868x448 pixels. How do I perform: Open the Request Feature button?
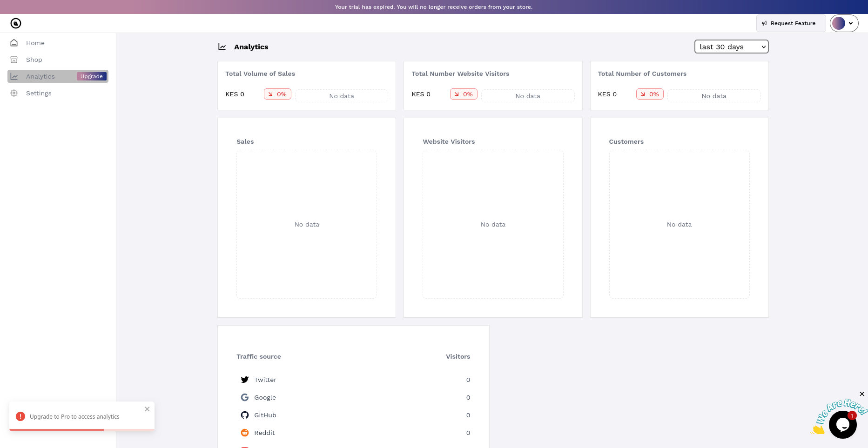point(791,23)
